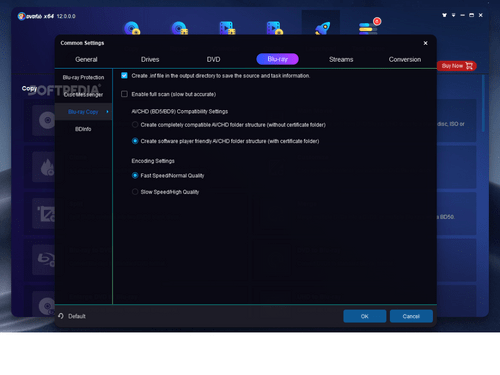Select software player friendly AVCHD structure option

tap(135, 141)
